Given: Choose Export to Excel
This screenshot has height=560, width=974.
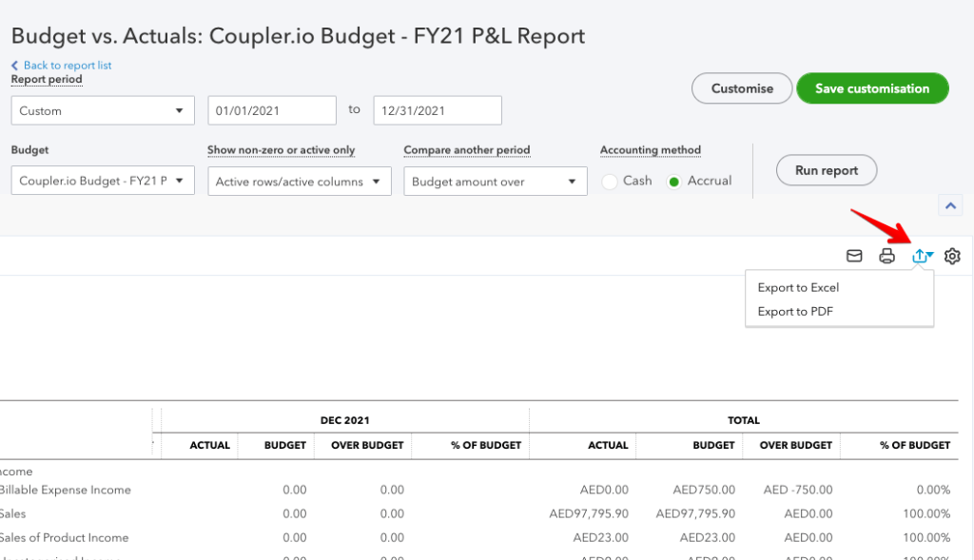Looking at the screenshot, I should pos(797,287).
